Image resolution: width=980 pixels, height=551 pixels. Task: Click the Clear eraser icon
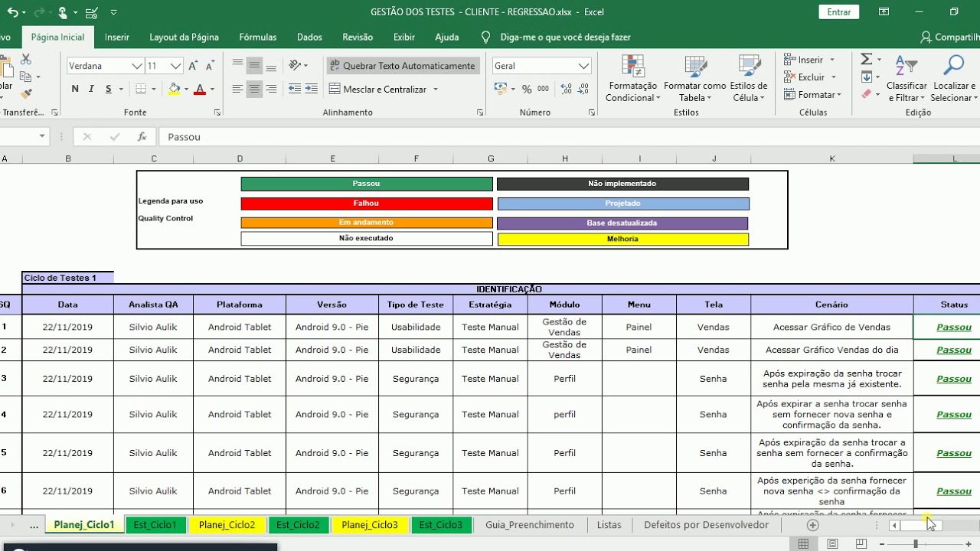(x=866, y=94)
